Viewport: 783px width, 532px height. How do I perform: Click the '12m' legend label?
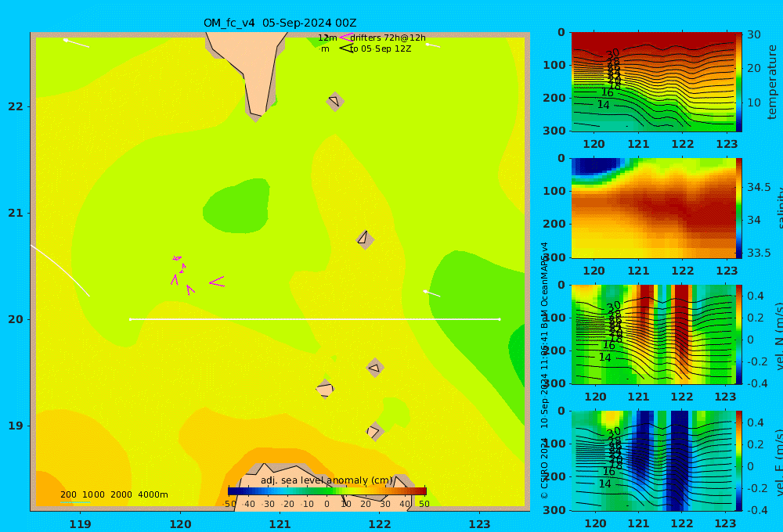point(327,38)
